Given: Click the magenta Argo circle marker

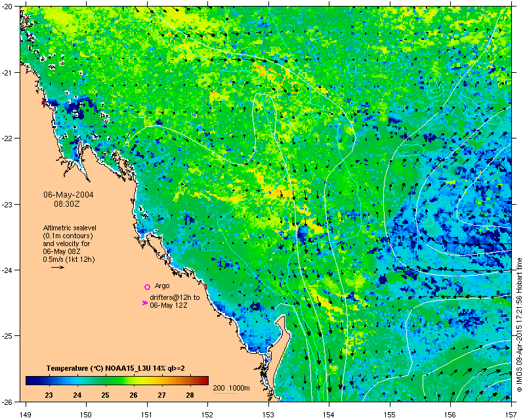Looking at the screenshot, I should pos(147,287).
